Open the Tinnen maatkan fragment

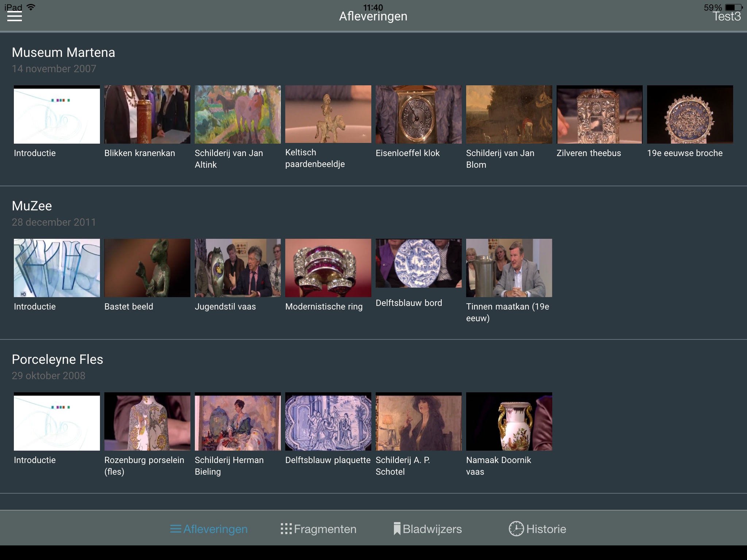point(509,268)
